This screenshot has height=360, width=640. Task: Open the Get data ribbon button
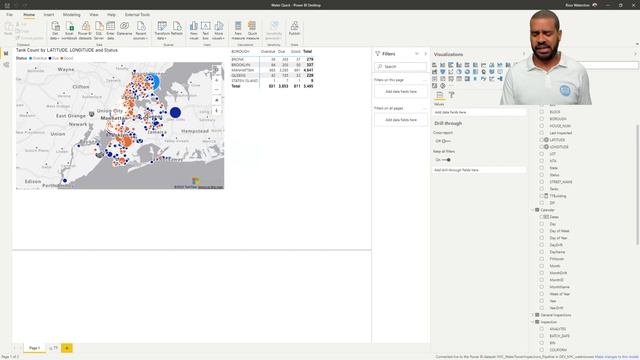coord(55,31)
